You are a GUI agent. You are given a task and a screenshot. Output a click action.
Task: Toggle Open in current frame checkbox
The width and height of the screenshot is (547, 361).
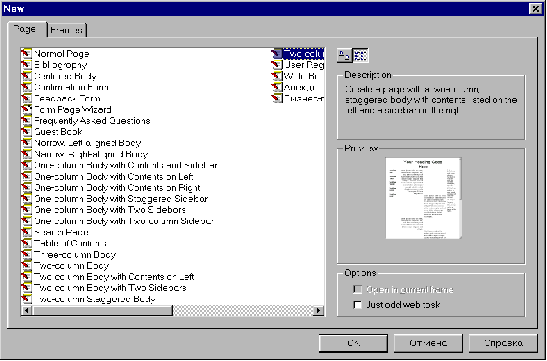pos(358,290)
